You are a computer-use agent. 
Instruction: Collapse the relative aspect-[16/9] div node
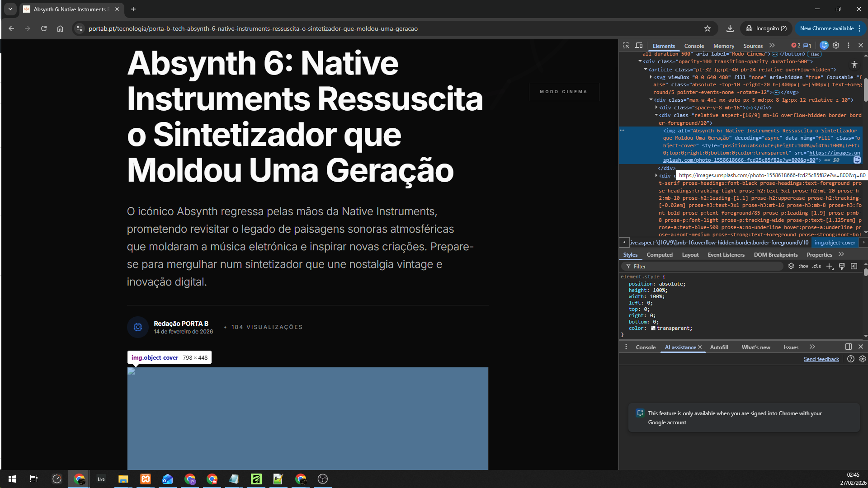click(656, 115)
